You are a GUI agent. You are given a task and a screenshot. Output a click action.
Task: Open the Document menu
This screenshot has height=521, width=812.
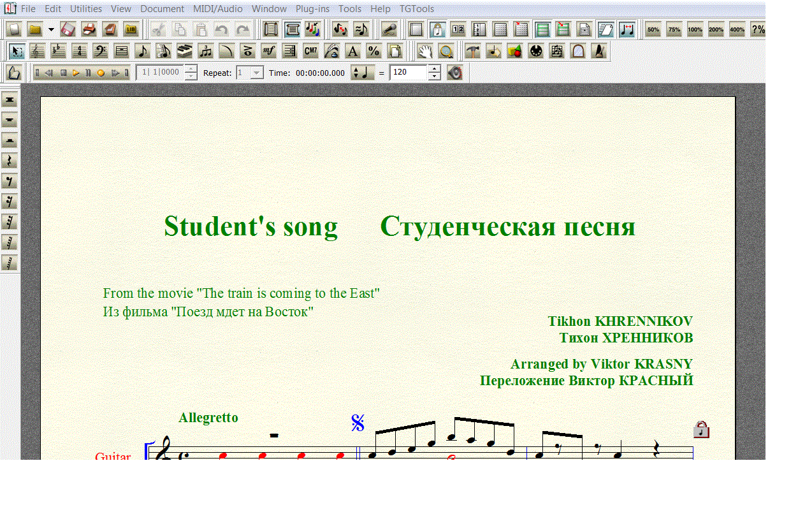point(162,9)
